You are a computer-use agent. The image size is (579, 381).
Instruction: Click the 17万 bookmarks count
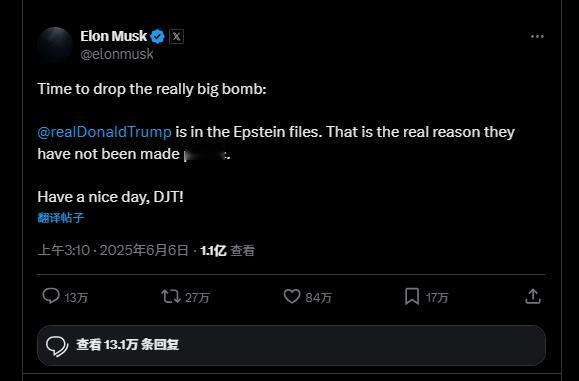point(437,298)
